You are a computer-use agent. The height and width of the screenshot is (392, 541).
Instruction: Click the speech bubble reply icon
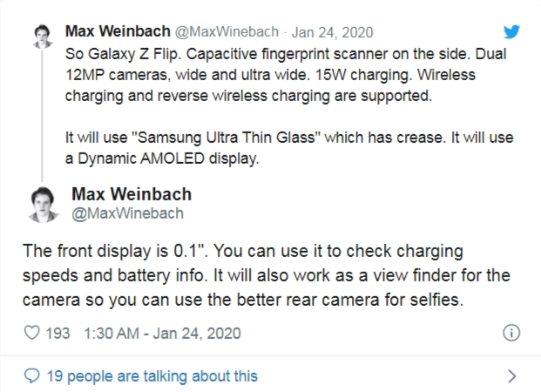point(31,376)
